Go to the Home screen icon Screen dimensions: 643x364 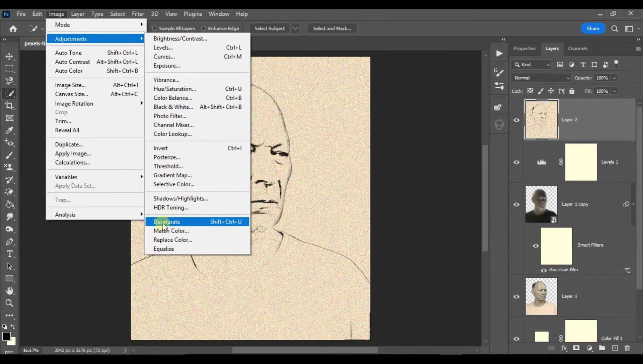[x=13, y=28]
